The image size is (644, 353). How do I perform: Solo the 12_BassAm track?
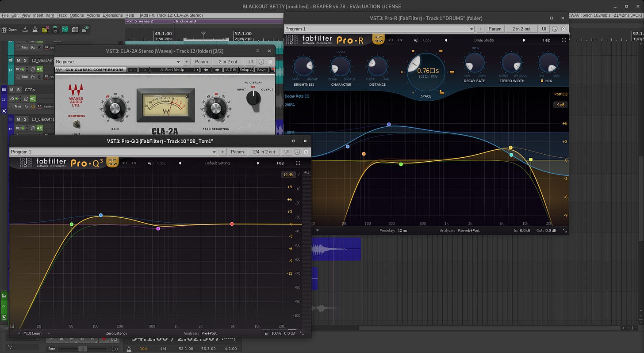coord(25,60)
